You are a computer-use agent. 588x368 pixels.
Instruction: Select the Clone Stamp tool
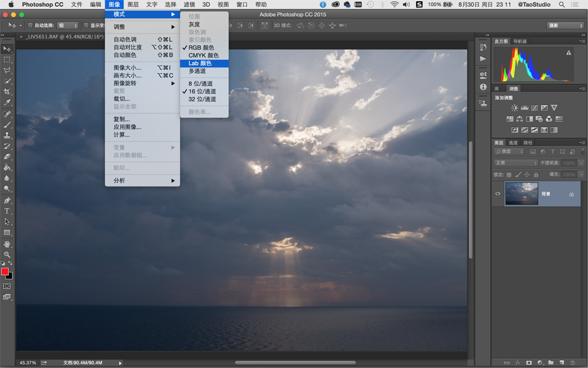7,135
